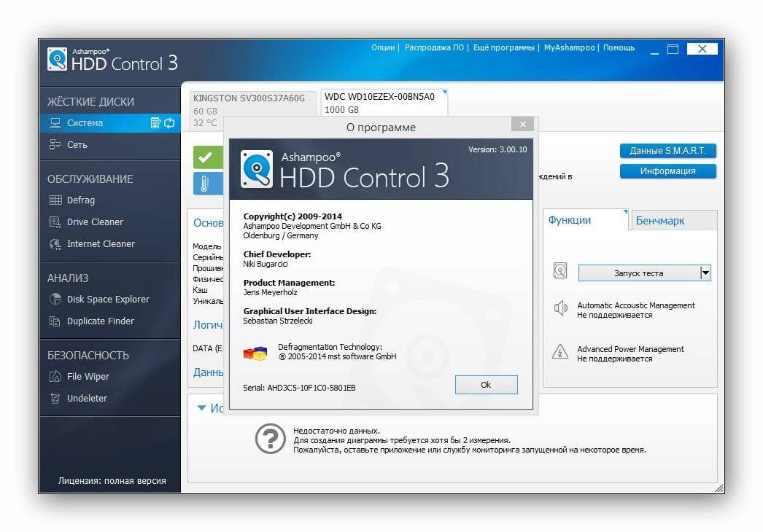Click the Jens Meyerholz name text
Image resolution: width=763 pixels, height=532 pixels.
pos(270,292)
